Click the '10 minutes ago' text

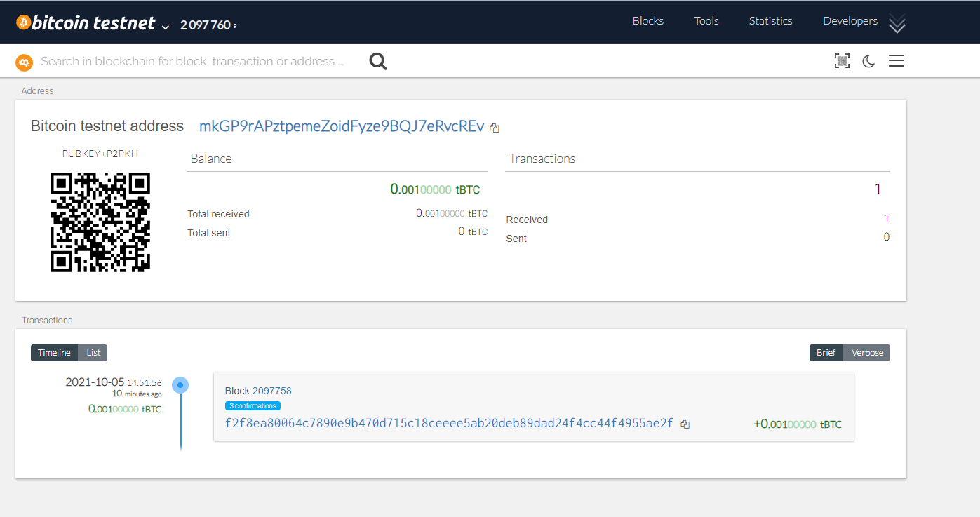(x=137, y=394)
